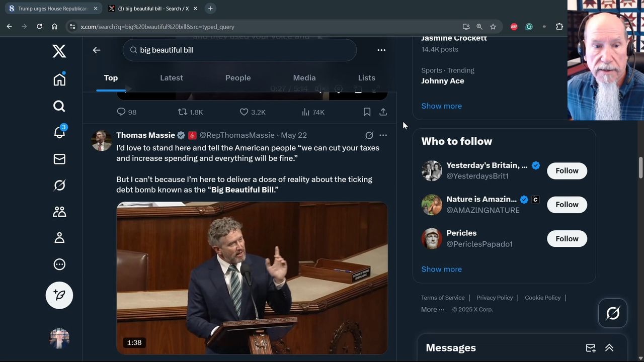Open Communities icon in sidebar
644x362 pixels.
click(59, 212)
